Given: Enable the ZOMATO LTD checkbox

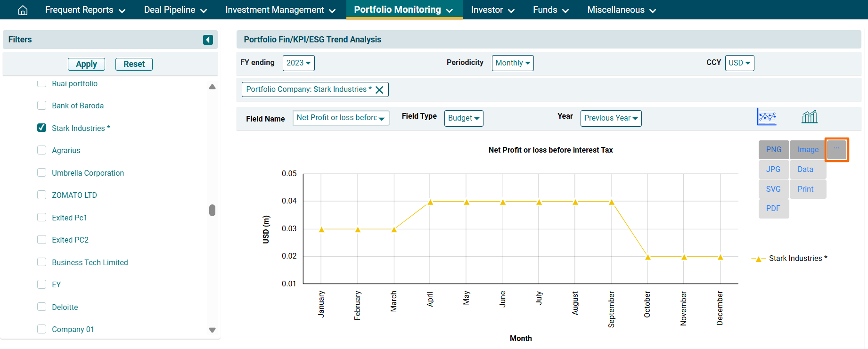Looking at the screenshot, I should (42, 195).
